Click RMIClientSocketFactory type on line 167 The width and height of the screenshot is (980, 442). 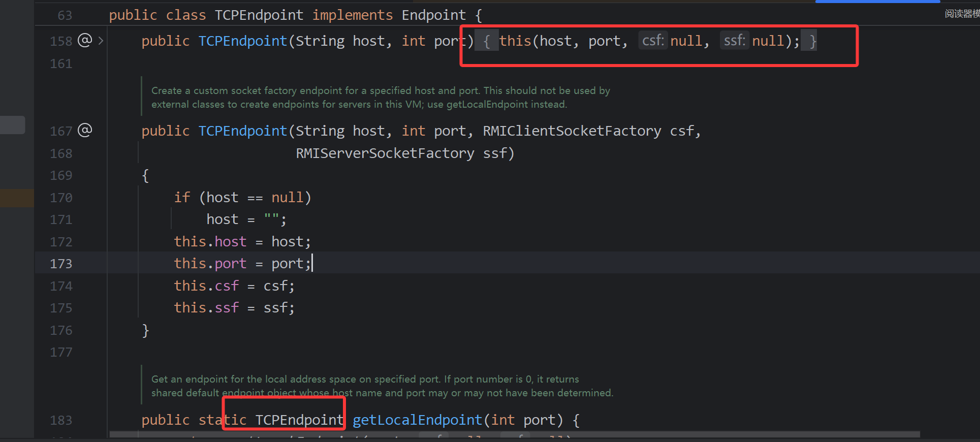coord(572,131)
